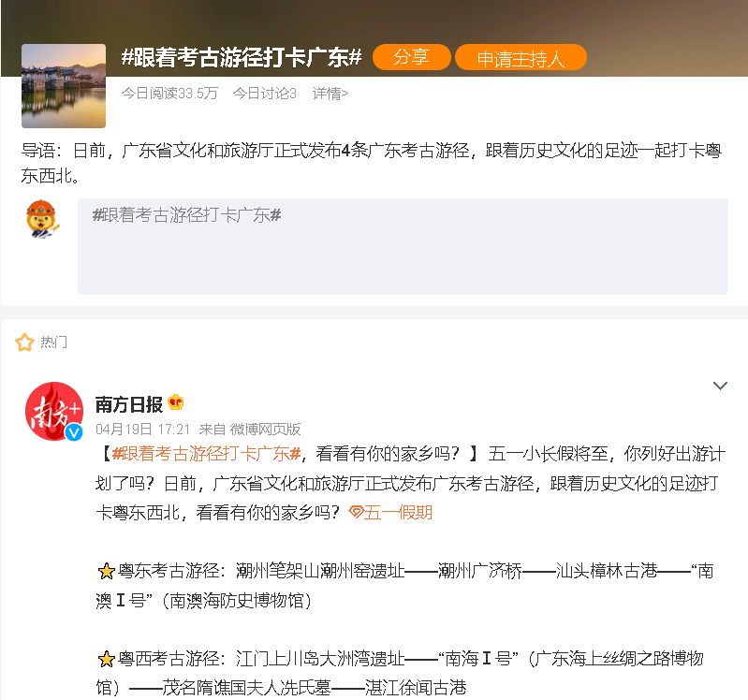Open the topic cover thumbnail image

point(64,85)
